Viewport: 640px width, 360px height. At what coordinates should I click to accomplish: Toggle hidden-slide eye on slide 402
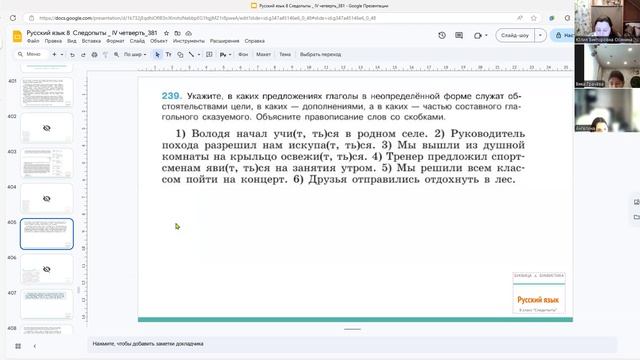47,128
